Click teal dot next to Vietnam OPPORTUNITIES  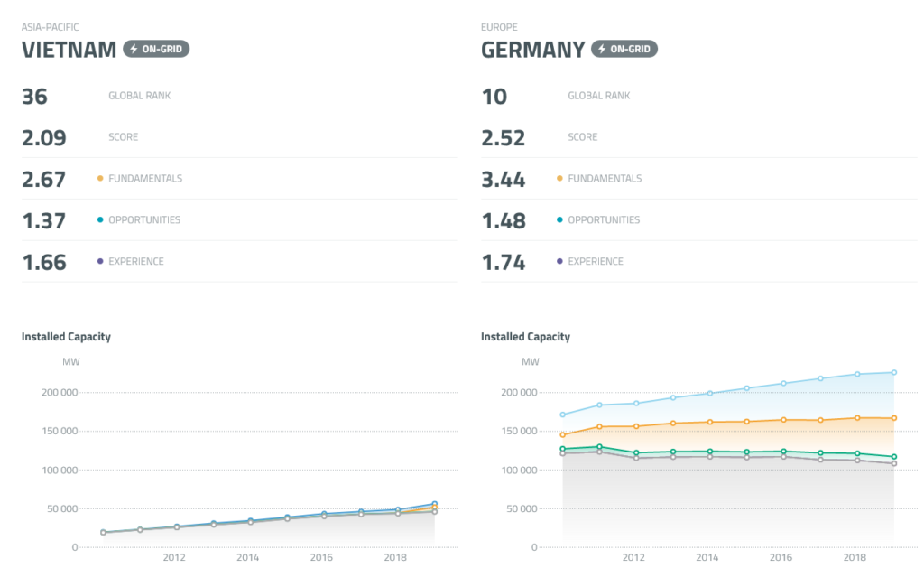(100, 219)
